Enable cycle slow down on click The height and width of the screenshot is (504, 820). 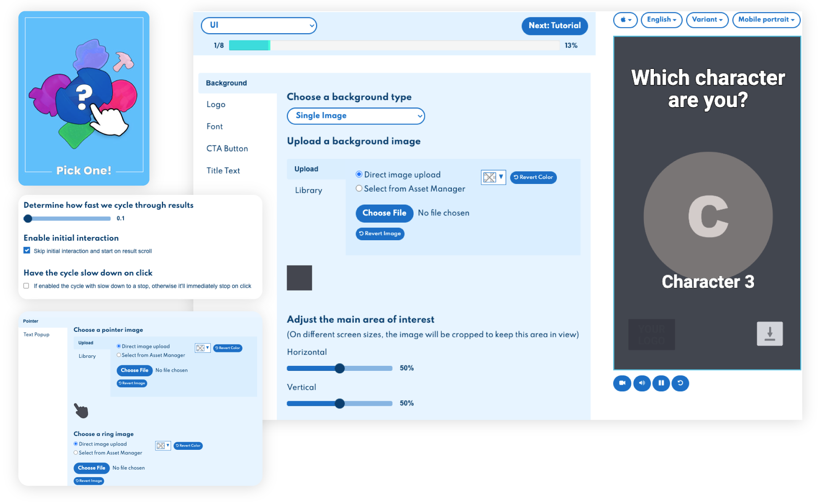(26, 286)
